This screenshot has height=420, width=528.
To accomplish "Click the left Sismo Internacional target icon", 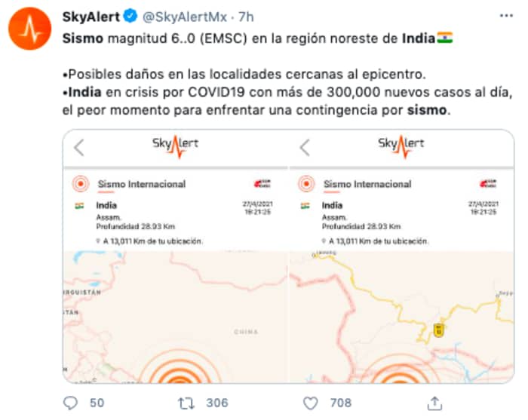I will tap(81, 184).
